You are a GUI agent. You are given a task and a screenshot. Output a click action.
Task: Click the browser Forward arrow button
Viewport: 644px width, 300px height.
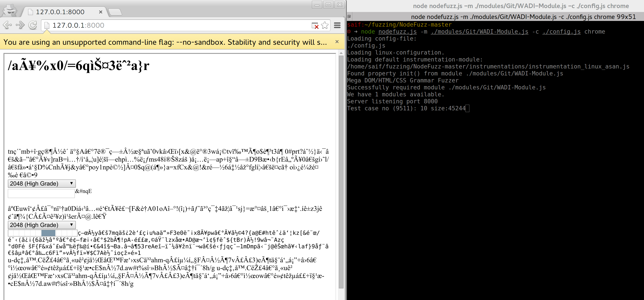(x=20, y=25)
